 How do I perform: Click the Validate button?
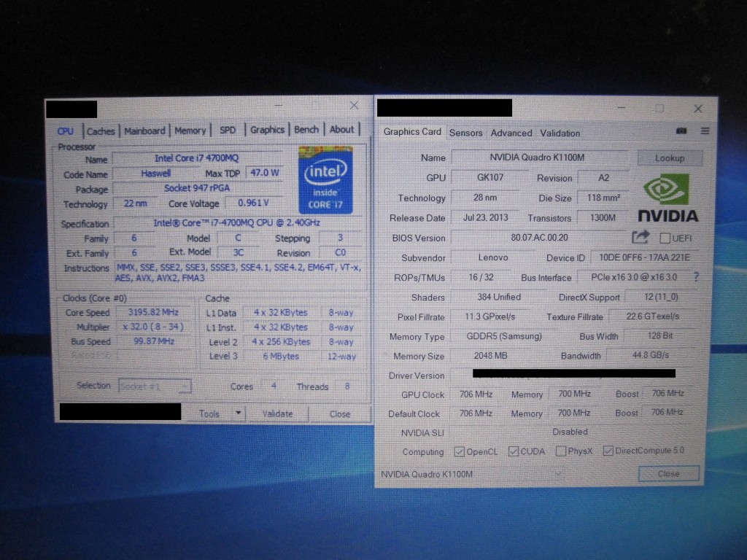(x=277, y=413)
